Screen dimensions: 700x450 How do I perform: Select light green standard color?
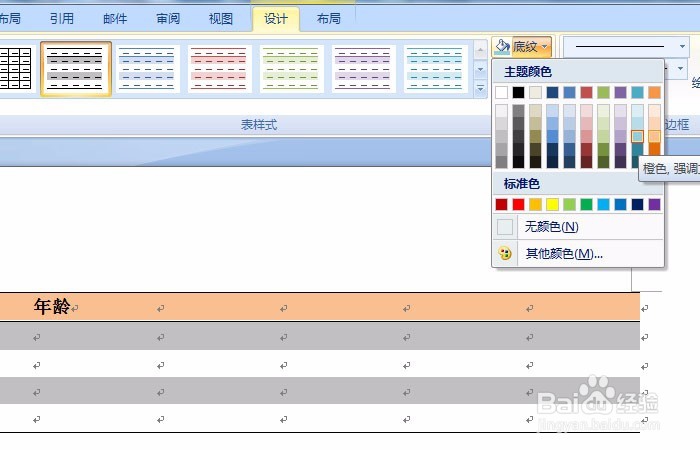point(569,204)
